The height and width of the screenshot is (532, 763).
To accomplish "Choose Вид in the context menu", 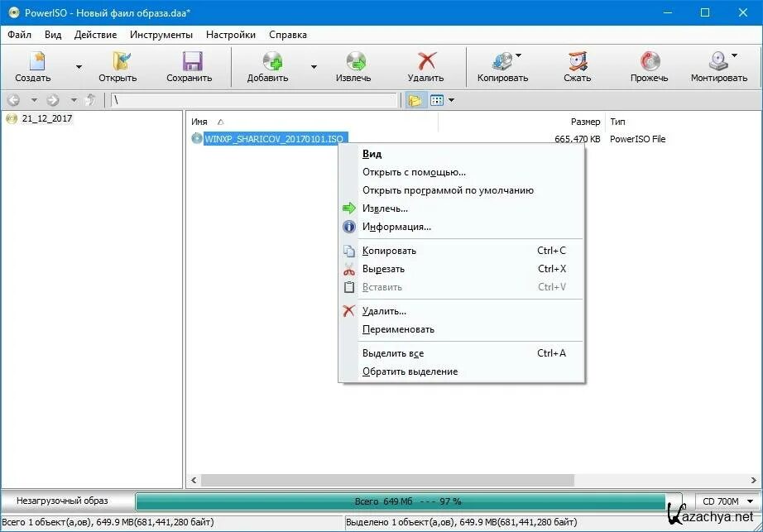I will pyautogui.click(x=461, y=154).
